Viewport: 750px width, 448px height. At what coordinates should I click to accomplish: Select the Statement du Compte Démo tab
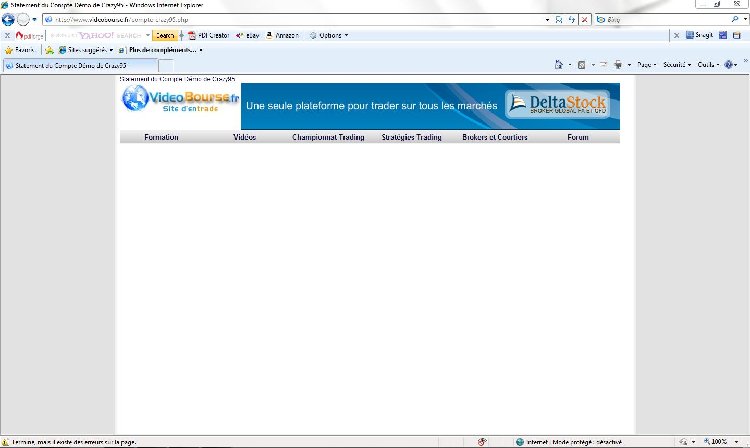coord(80,66)
